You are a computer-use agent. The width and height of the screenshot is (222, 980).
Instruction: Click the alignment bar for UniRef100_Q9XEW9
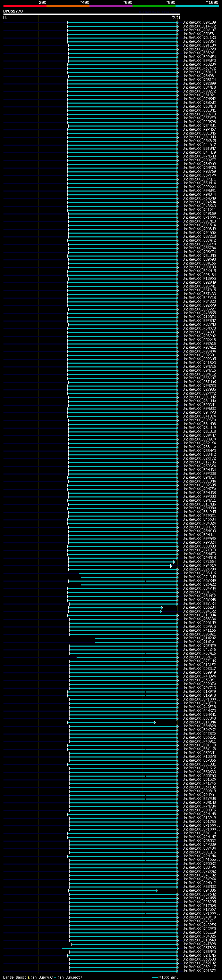tap(122, 23)
